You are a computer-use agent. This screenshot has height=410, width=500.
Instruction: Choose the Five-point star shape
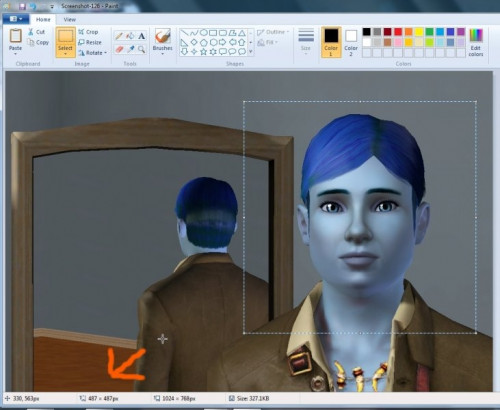click(x=204, y=52)
